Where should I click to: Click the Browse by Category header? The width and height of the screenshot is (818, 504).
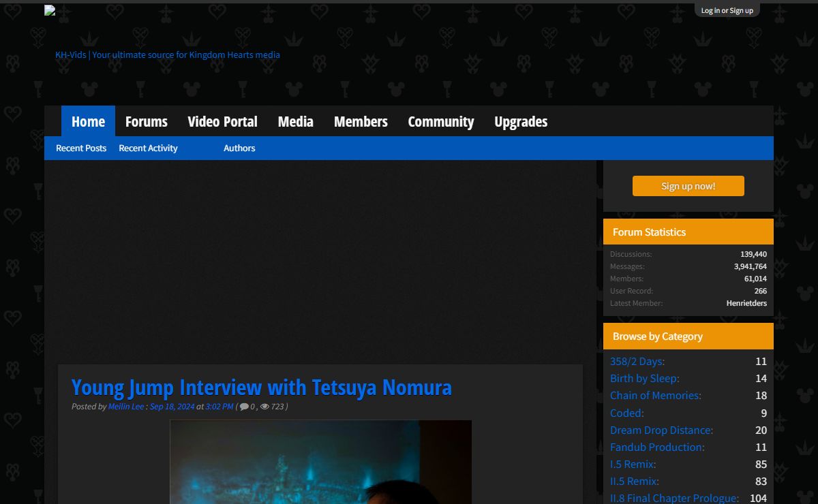coord(688,336)
